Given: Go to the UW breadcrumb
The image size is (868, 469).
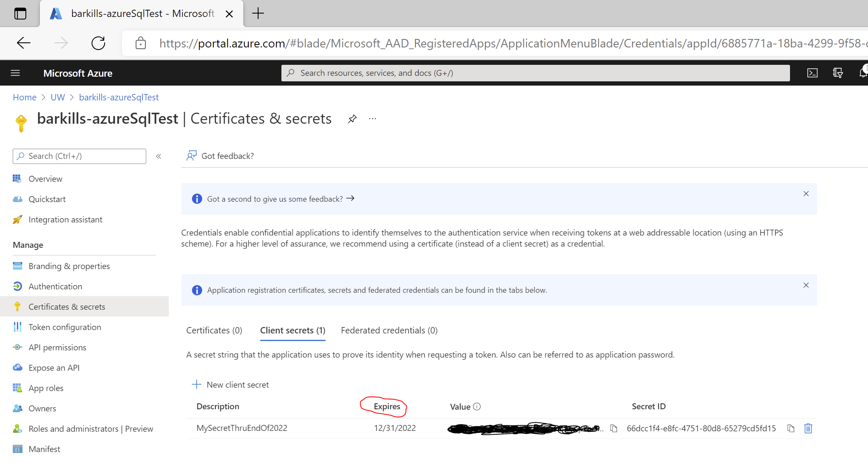Looking at the screenshot, I should [x=58, y=97].
